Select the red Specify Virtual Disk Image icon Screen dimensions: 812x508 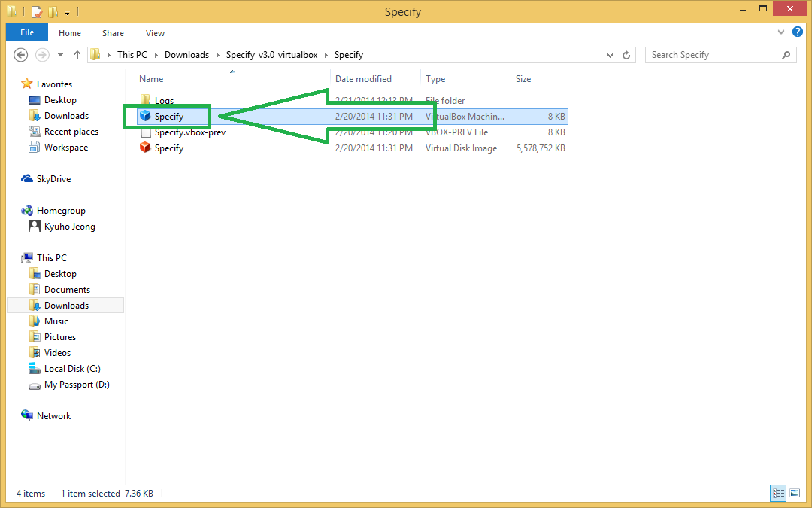pos(145,148)
